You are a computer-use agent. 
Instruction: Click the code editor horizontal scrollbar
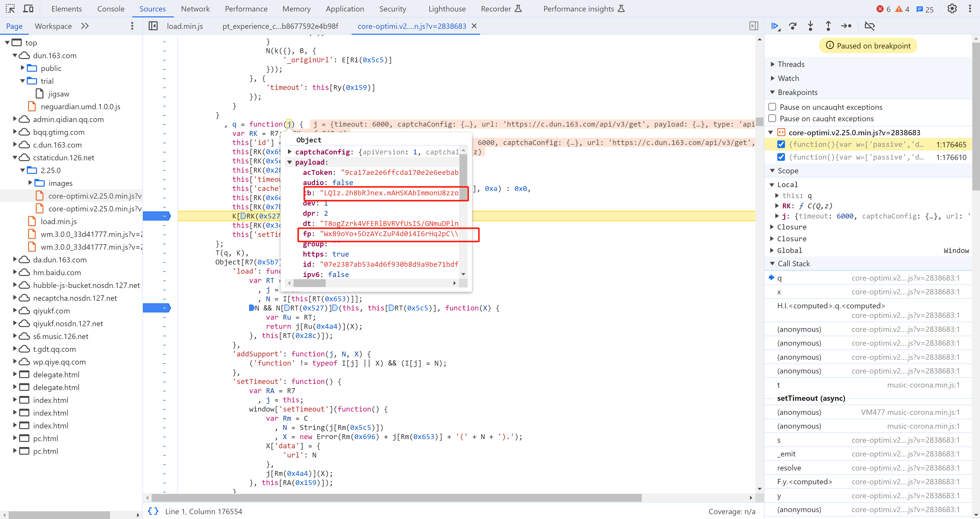396,497
